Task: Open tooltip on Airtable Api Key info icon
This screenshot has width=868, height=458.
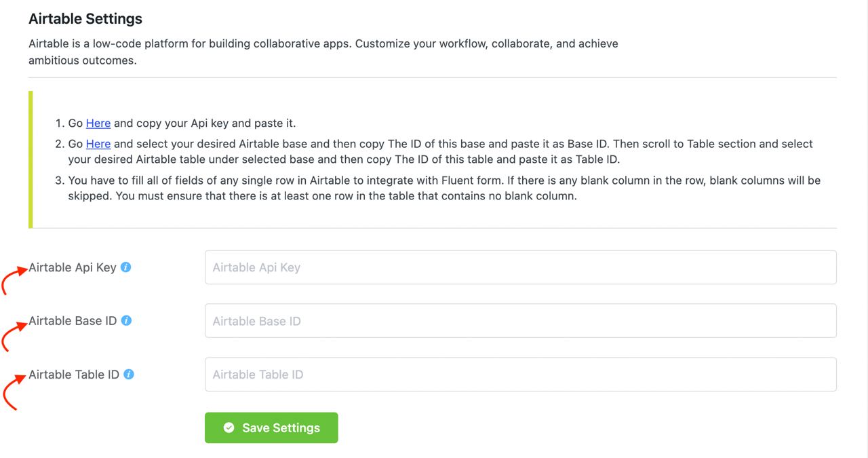Action: [125, 267]
